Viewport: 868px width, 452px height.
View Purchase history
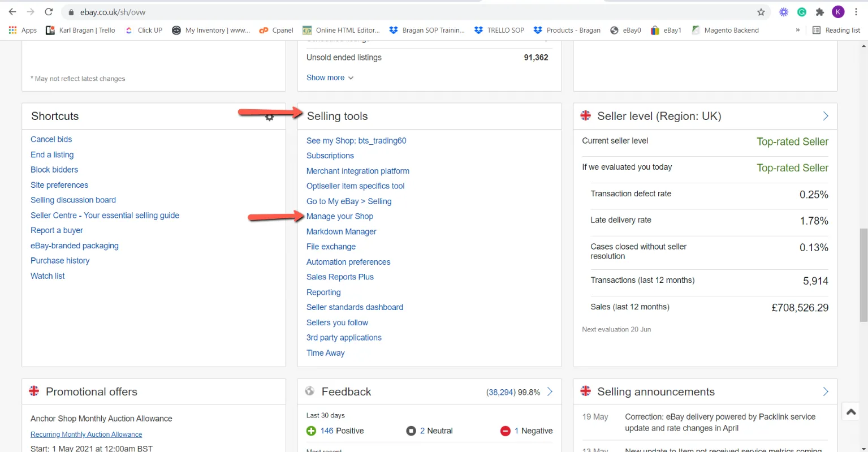click(60, 261)
